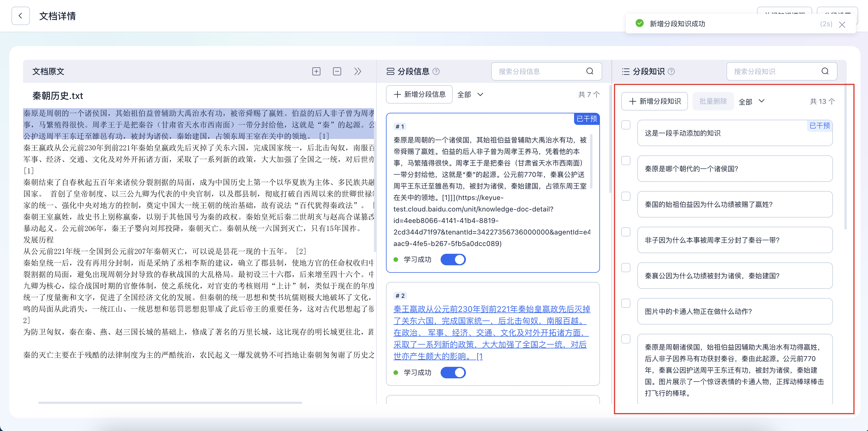Click the 批量删除 button

(713, 101)
